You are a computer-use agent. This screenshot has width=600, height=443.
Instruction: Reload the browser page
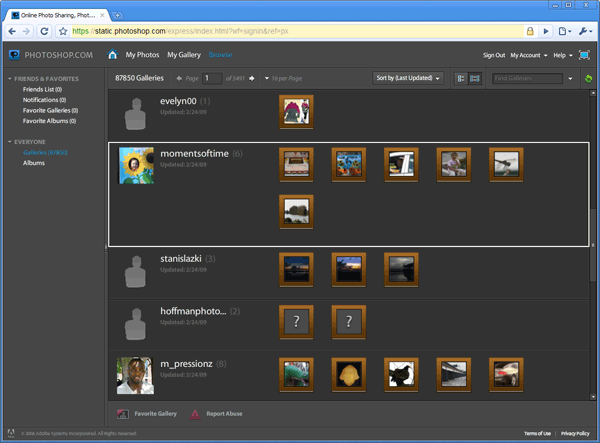coord(44,31)
